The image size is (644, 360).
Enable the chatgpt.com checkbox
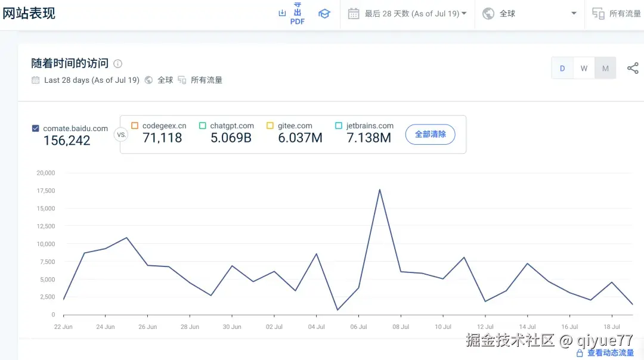[203, 126]
